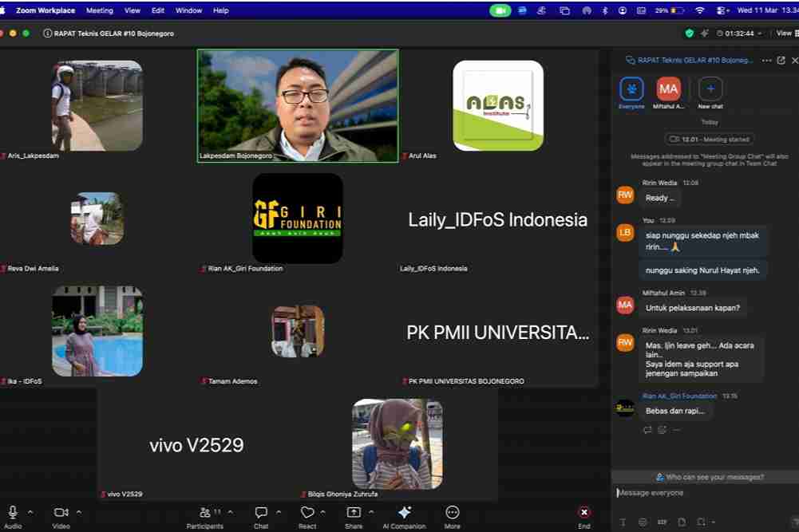Pop out the chat panel
799x532 pixels.
pyautogui.click(x=781, y=61)
